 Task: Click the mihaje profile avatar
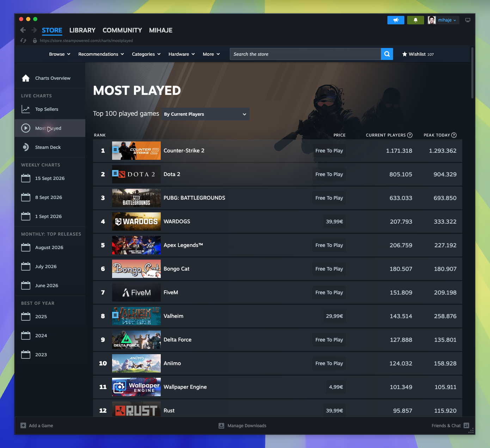[432, 20]
